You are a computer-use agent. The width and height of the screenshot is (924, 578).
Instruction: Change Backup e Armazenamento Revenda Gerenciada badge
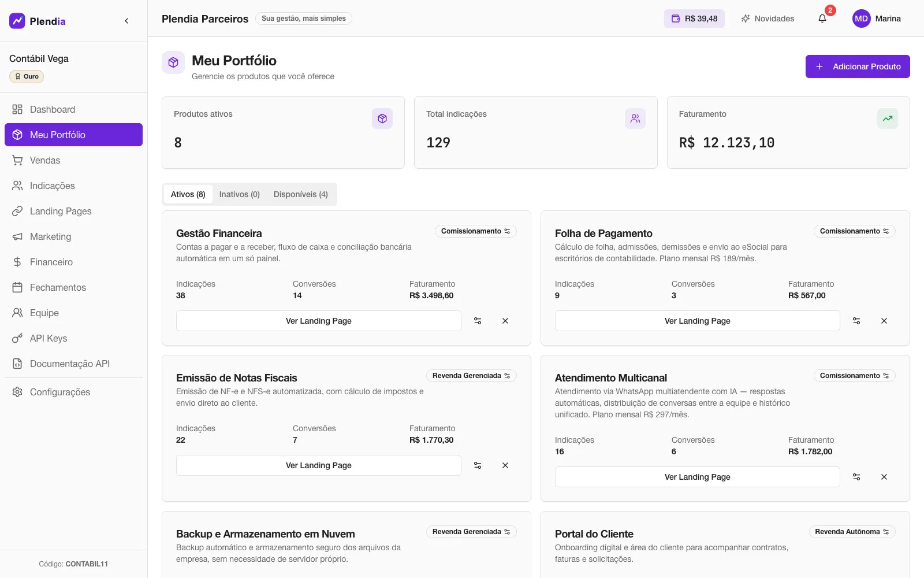click(471, 532)
